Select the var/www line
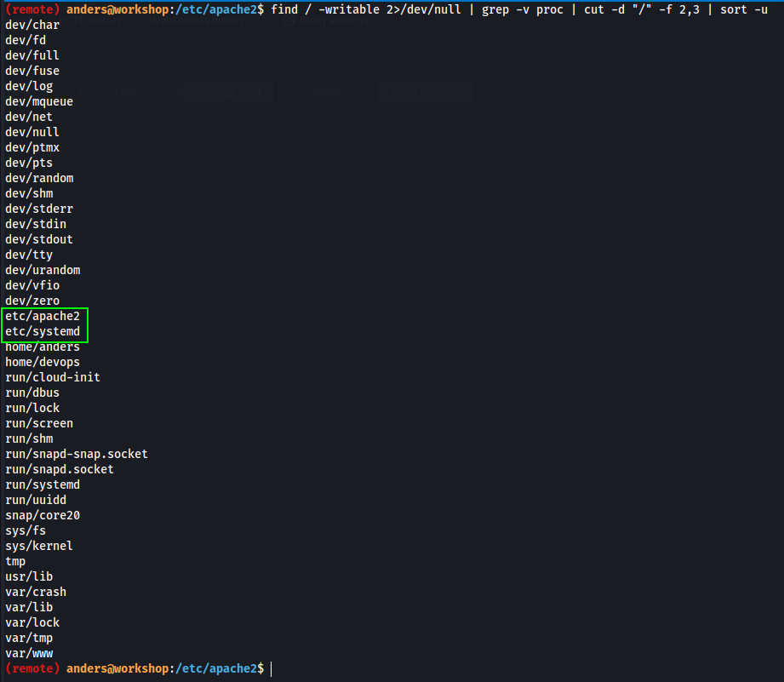Viewport: 784px width, 682px height. [x=29, y=654]
